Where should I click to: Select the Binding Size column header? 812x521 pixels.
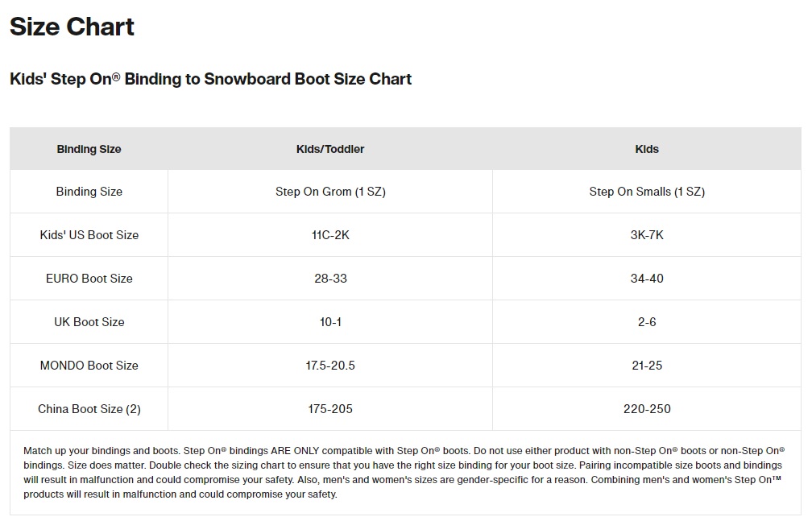[x=89, y=149]
